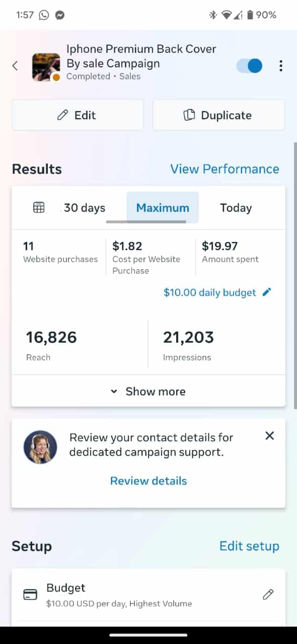297x644 pixels.
Task: Open the three-dot overflow menu
Action: coord(280,66)
